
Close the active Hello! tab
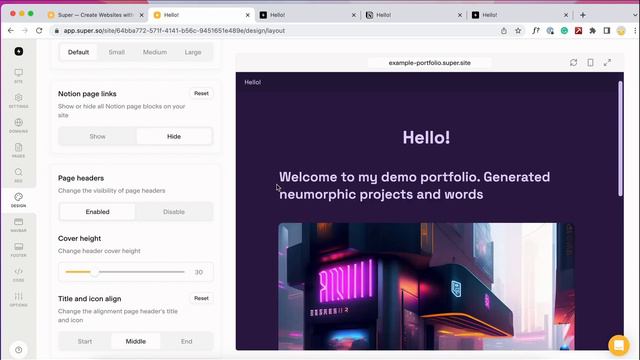tap(247, 15)
